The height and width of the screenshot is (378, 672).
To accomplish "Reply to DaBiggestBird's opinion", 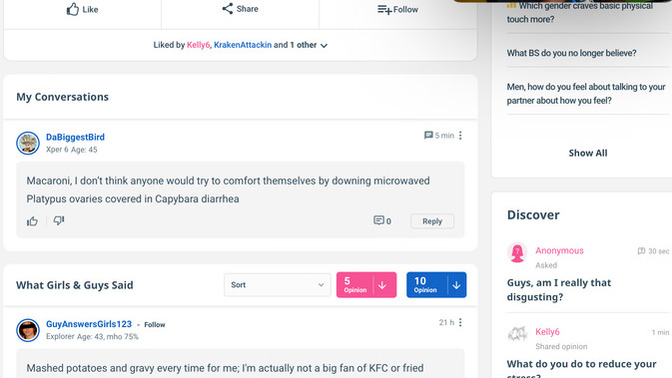I will (432, 221).
